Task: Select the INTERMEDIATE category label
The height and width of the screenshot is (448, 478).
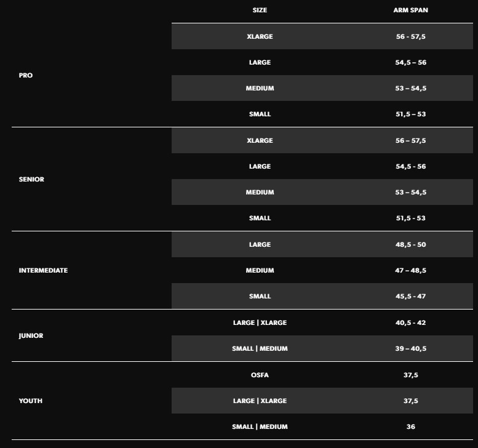Action: (x=43, y=270)
